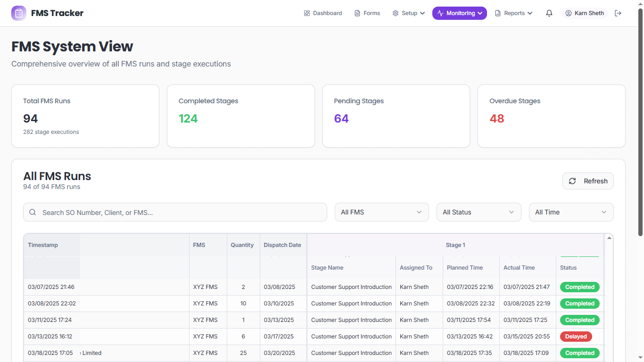Open the All Status filter dropdown
The image size is (644, 362).
pos(479,212)
